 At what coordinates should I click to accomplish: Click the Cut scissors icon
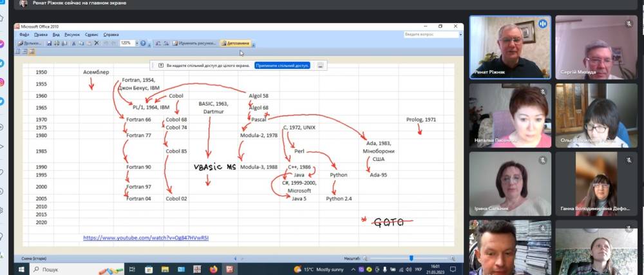73,43
